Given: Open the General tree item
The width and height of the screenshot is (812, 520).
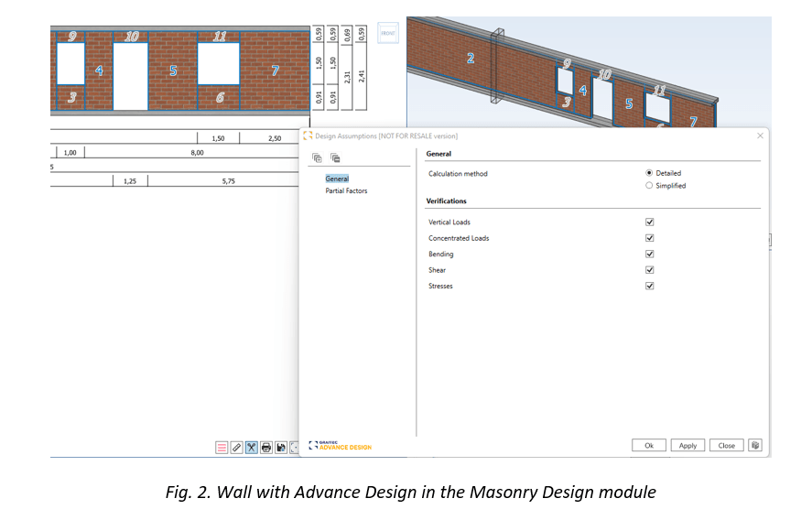Looking at the screenshot, I should (x=337, y=179).
